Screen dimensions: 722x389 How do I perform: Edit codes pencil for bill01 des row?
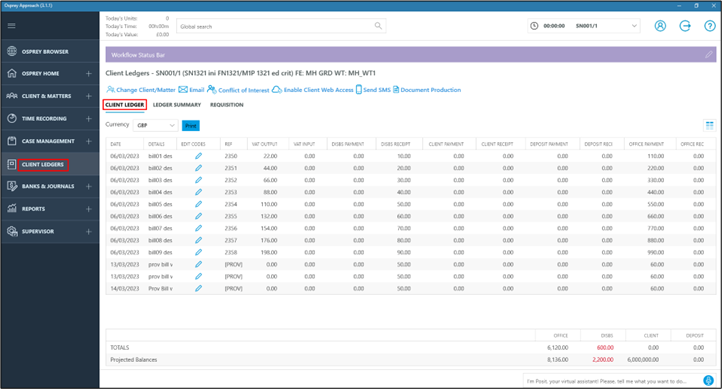(x=198, y=156)
